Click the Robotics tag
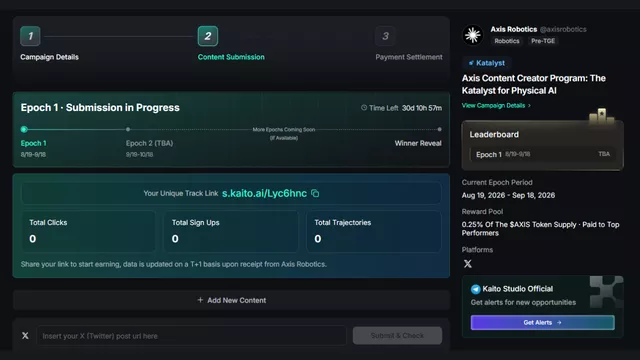 [507, 41]
